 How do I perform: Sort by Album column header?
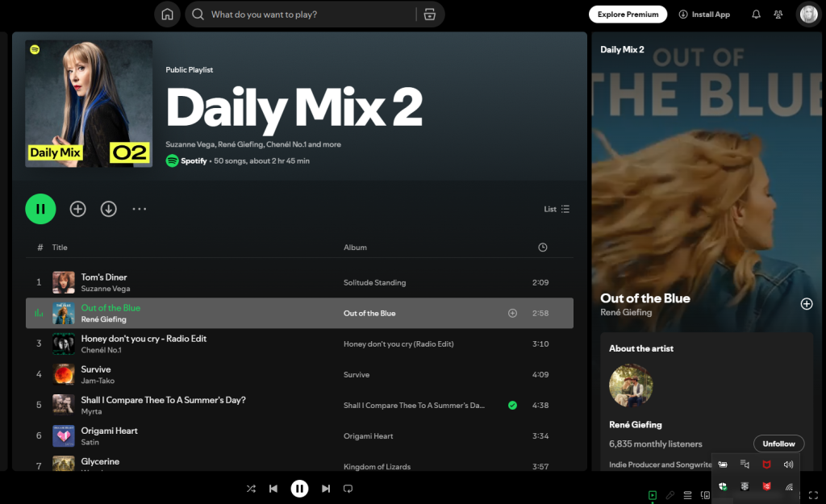point(355,248)
